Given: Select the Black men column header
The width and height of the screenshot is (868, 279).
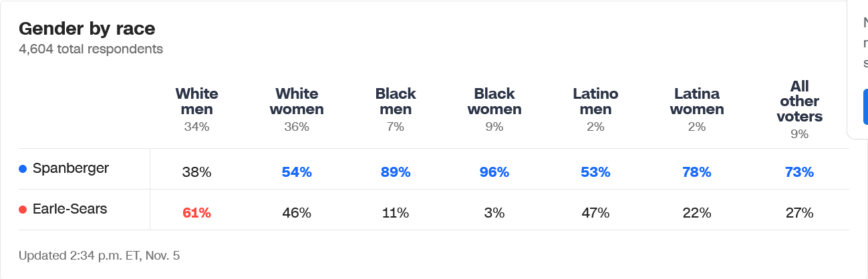Looking at the screenshot, I should point(396,101).
